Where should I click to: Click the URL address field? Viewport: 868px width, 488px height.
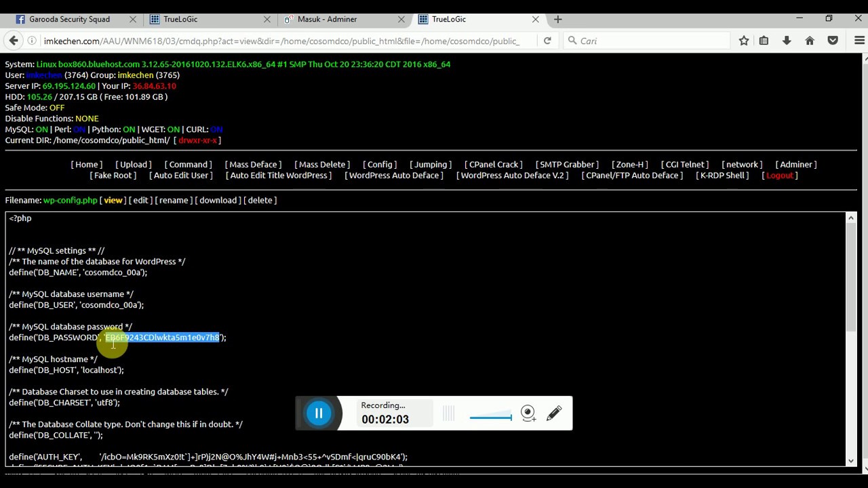pyautogui.click(x=281, y=41)
